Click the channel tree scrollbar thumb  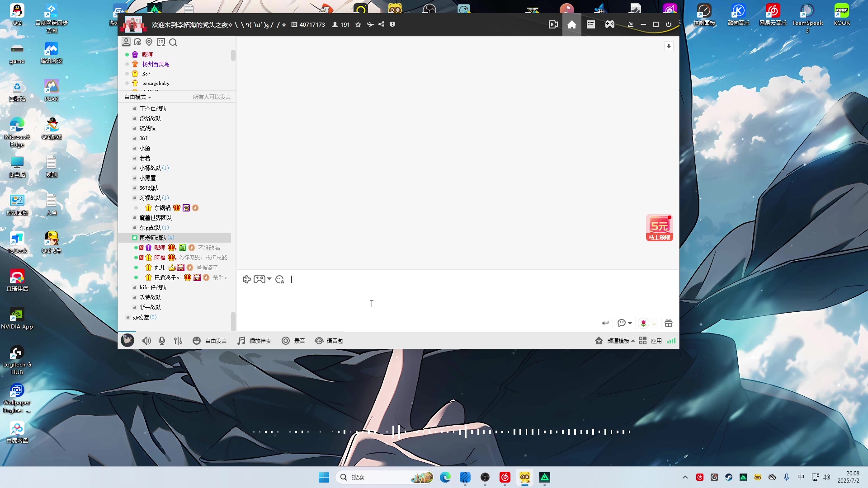tap(233, 321)
